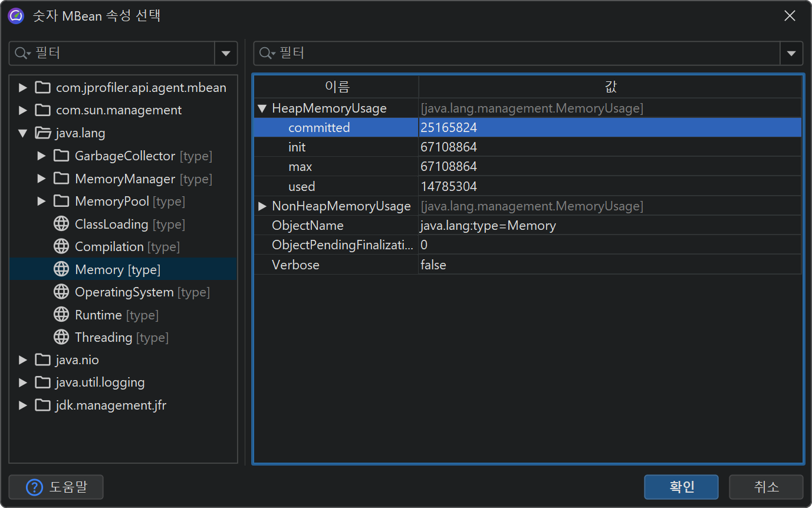Click the globe icon next to Runtime
Viewport: 812px width, 508px height.
61,315
